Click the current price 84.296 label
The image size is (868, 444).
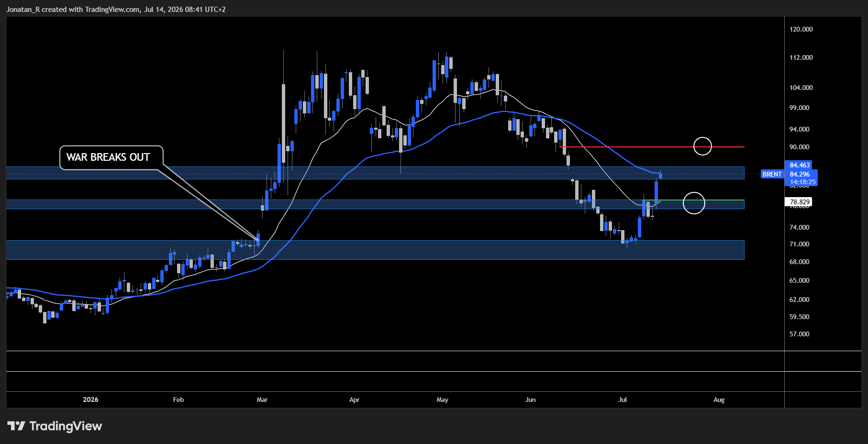tap(800, 174)
